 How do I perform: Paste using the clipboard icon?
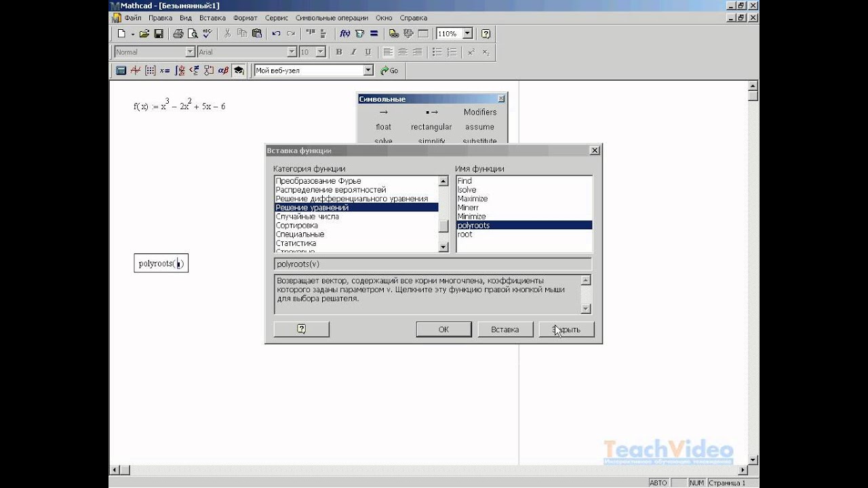click(x=257, y=33)
